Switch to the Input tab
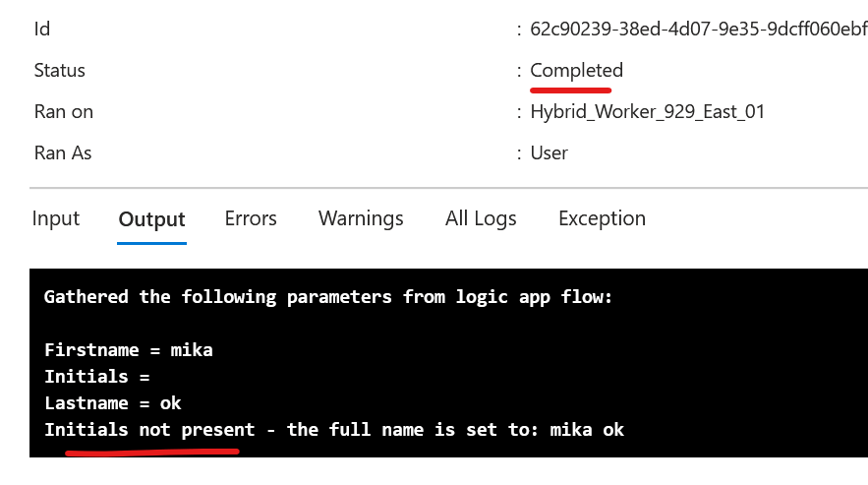The width and height of the screenshot is (868, 485). coord(56,218)
